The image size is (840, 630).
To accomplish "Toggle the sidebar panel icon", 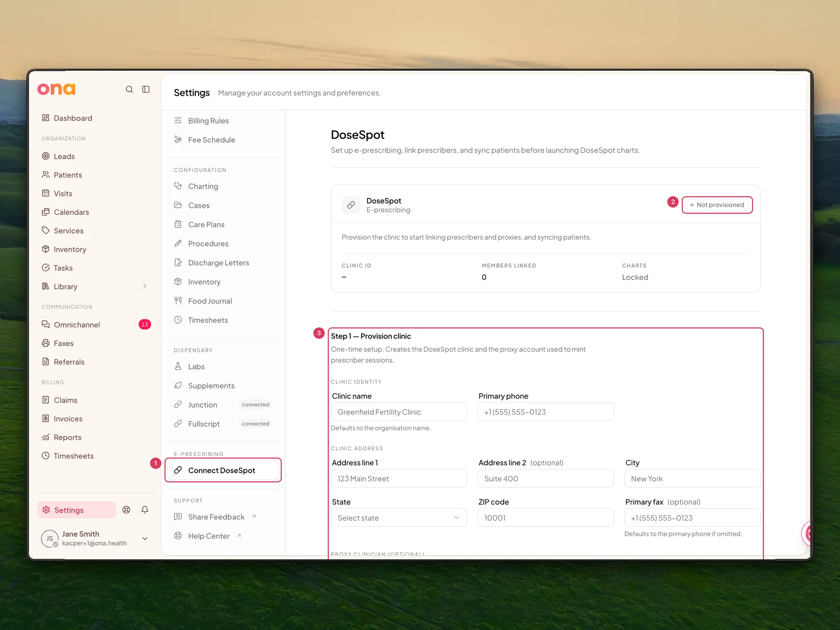I will point(146,89).
